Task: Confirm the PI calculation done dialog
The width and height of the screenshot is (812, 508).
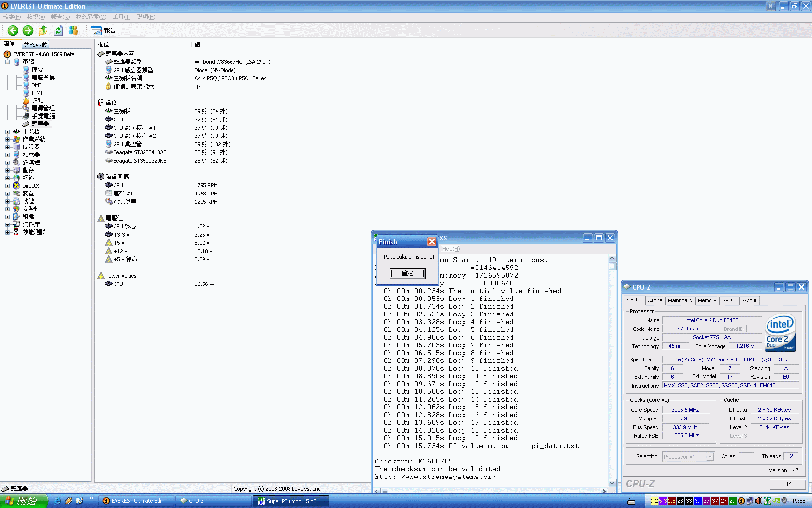Action: [407, 273]
